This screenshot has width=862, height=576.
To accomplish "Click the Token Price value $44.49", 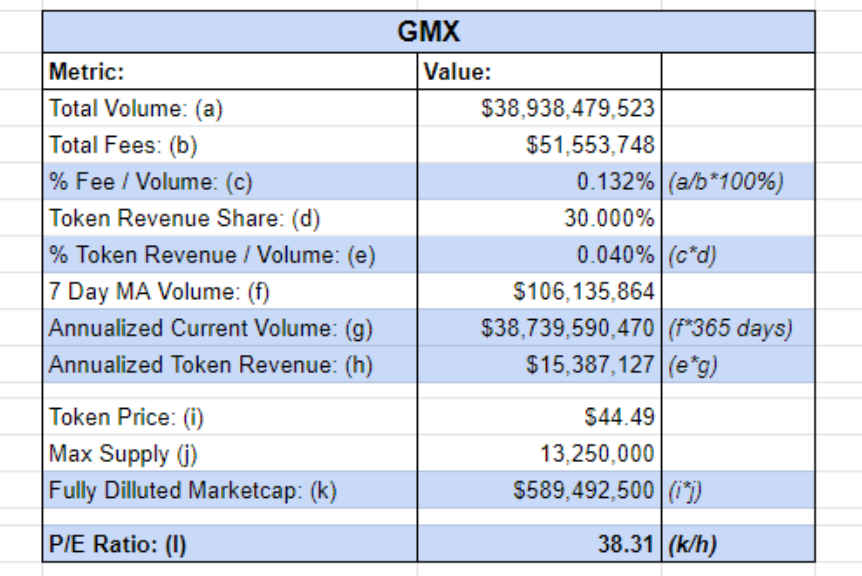I will (x=619, y=417).
